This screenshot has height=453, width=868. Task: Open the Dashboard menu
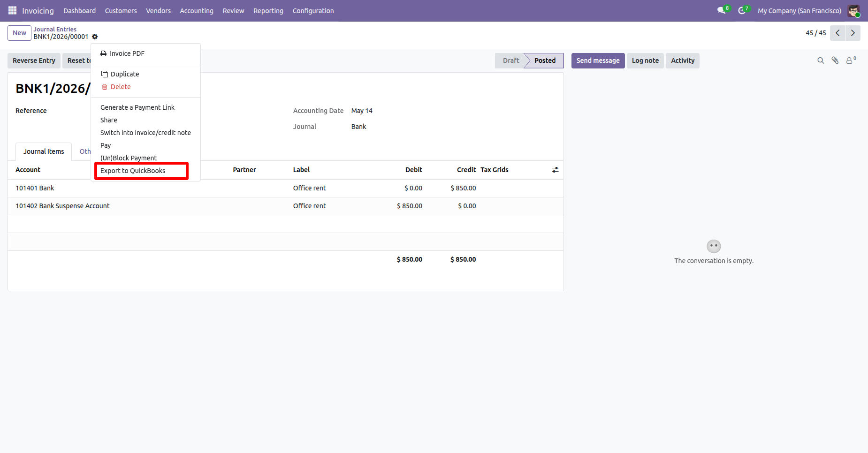pos(80,11)
